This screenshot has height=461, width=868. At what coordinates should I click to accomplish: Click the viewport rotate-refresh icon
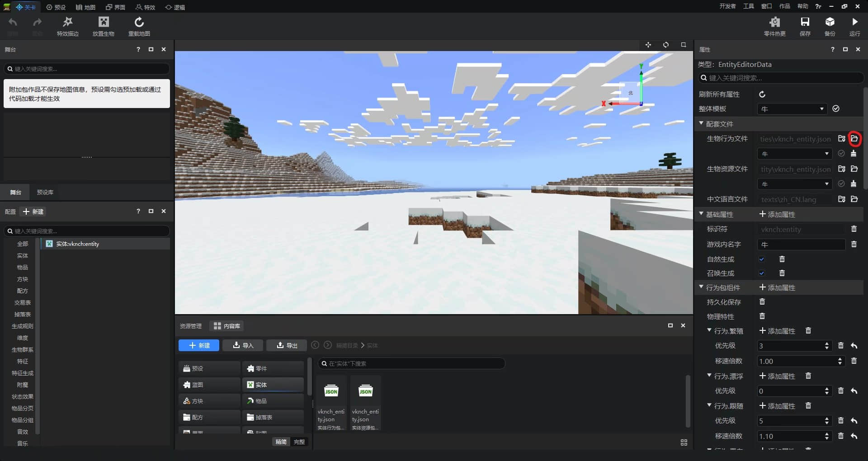click(x=666, y=45)
